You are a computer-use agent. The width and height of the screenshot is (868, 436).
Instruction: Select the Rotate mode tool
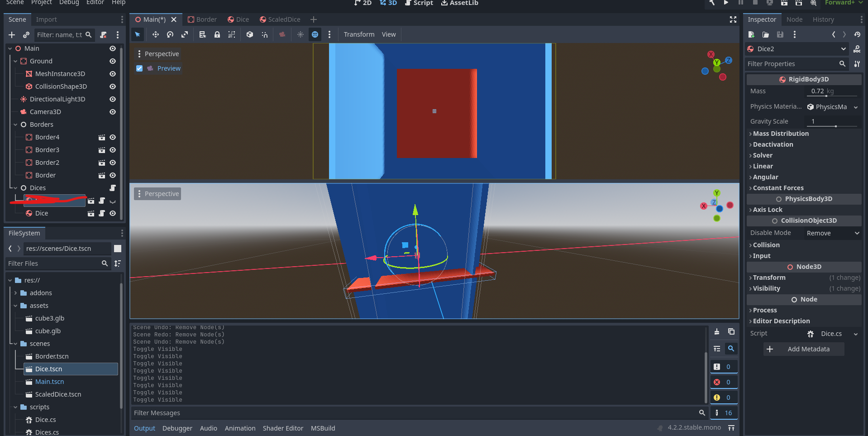click(170, 34)
